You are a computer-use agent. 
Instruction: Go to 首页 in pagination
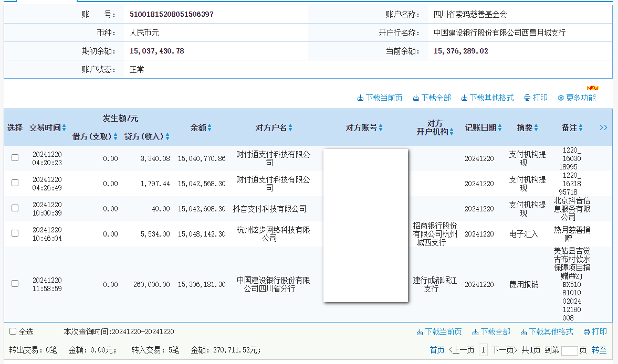(x=437, y=350)
